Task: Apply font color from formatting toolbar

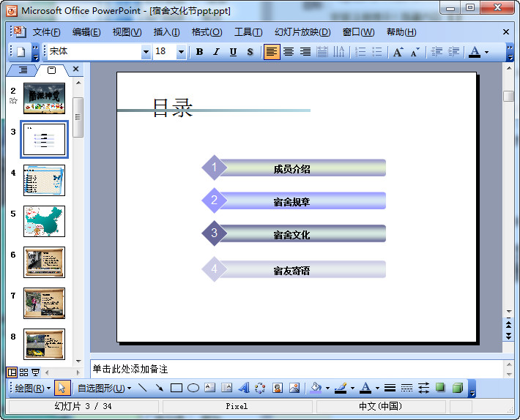Action: pos(475,52)
